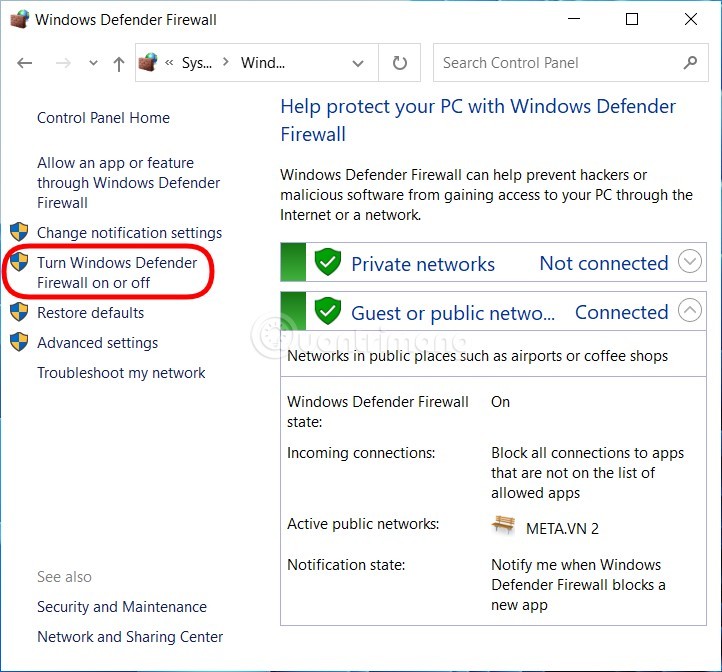Click the Notification state label
This screenshot has width=722, height=672.
tap(346, 565)
